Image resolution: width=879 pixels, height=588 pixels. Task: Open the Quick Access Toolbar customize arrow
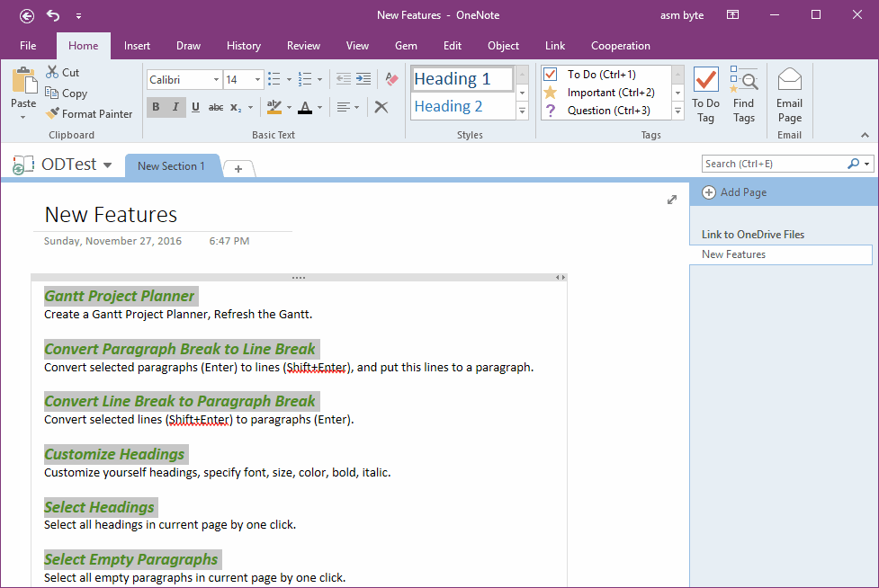78,16
